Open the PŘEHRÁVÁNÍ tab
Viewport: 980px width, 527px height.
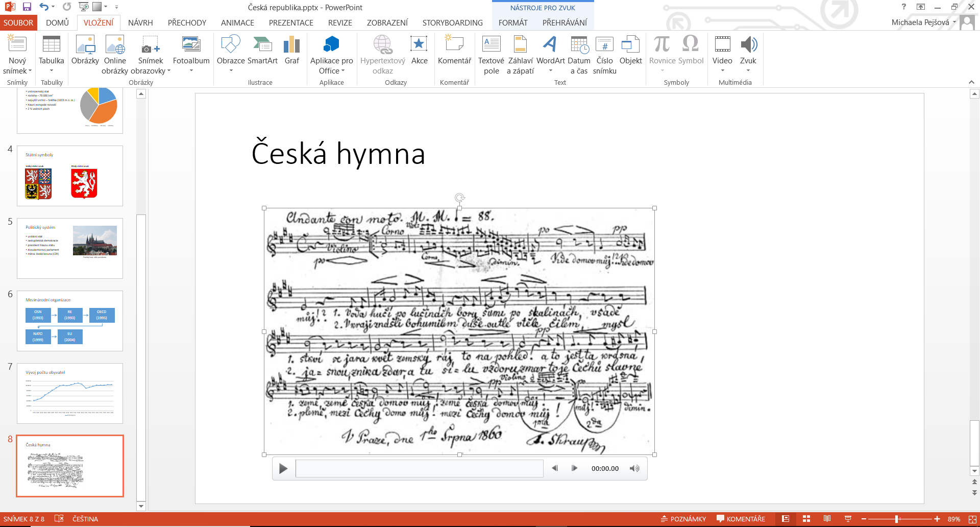[565, 23]
